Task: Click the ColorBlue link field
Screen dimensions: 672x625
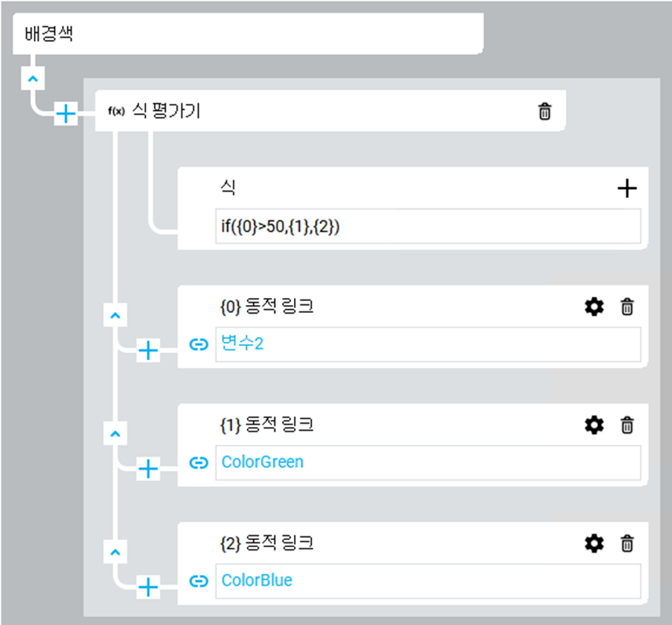Action: click(428, 581)
